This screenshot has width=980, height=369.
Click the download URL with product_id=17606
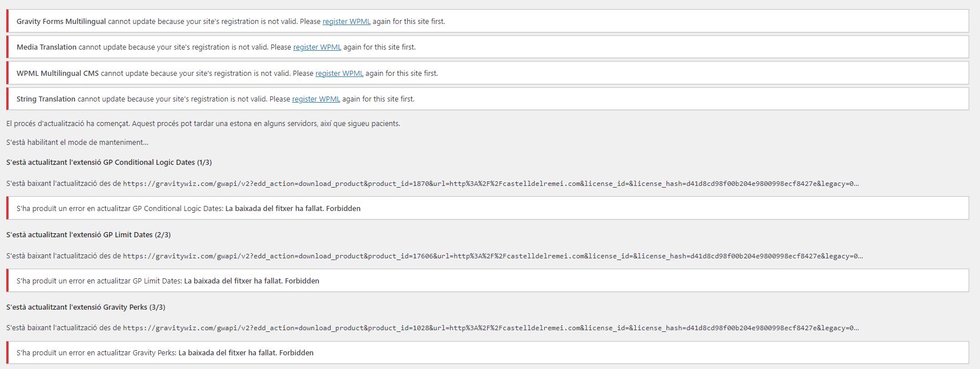click(x=493, y=256)
